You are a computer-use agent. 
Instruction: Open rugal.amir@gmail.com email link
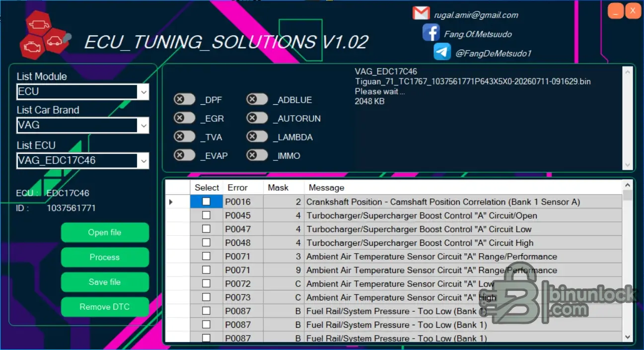point(476,15)
